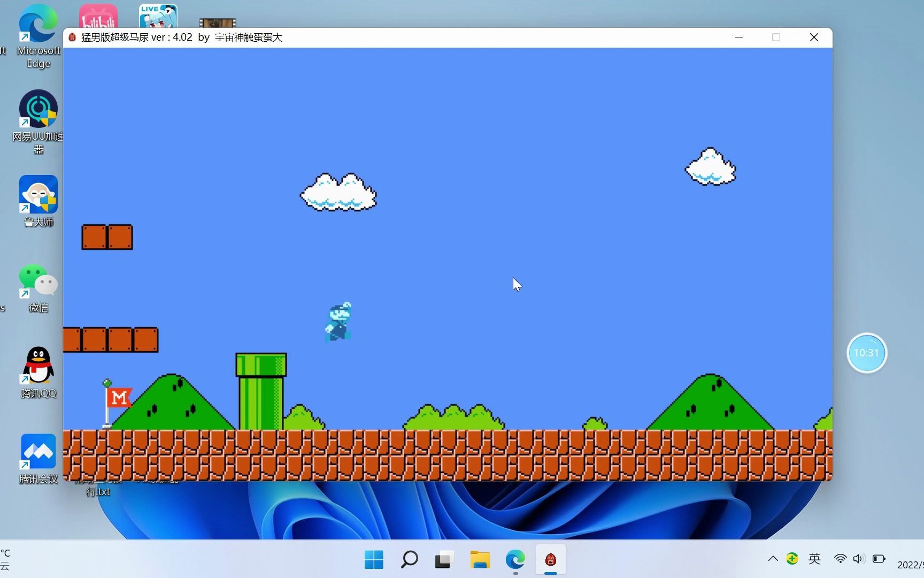Open the Windows Start menu
This screenshot has height=578, width=924.
pyautogui.click(x=374, y=560)
